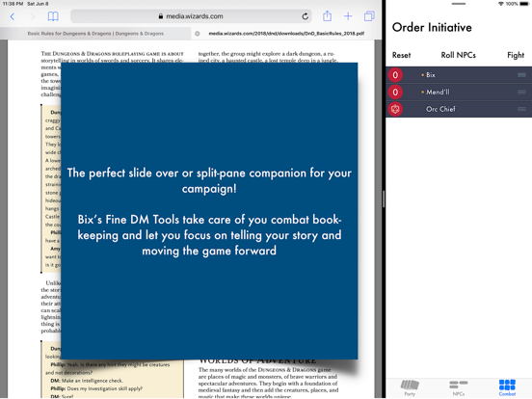Tap the Fight button

(516, 55)
